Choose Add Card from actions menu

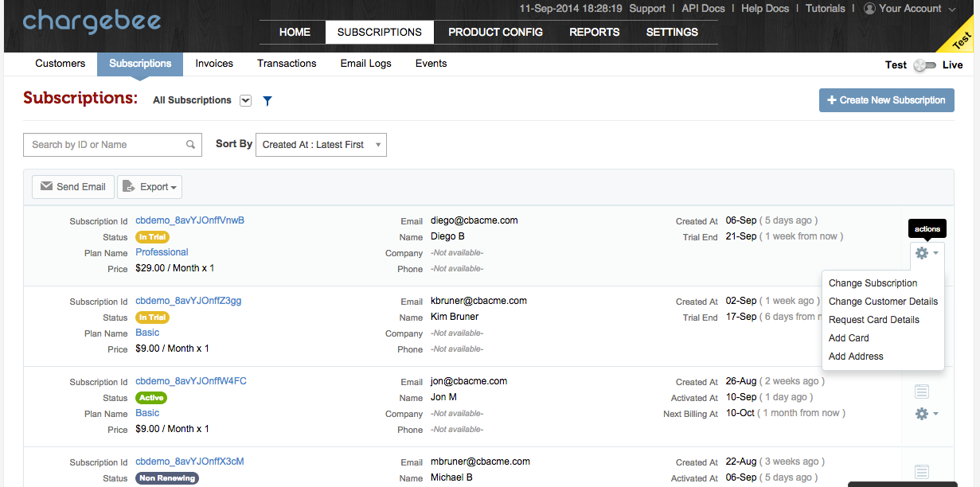849,338
